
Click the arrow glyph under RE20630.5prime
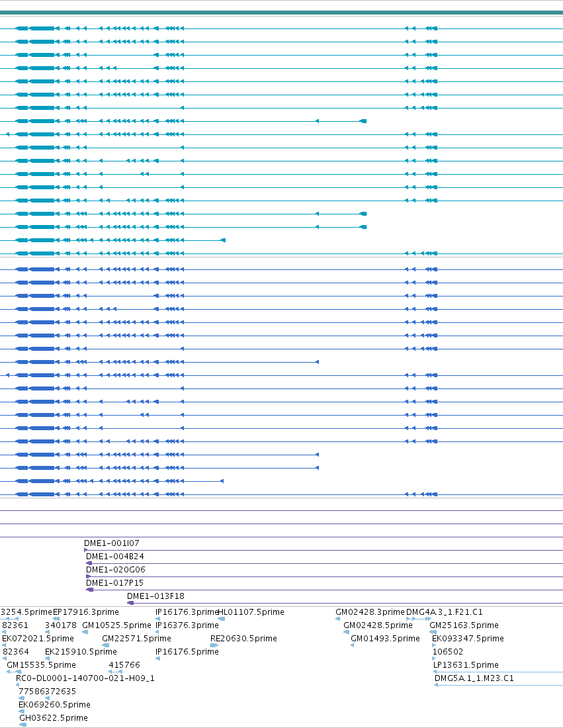[x=214, y=645]
